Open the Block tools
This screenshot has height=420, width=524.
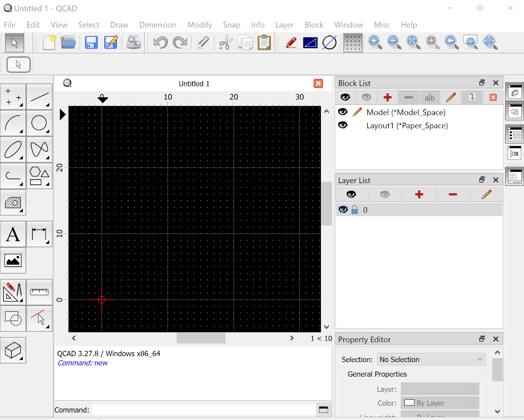pyautogui.click(x=13, y=318)
